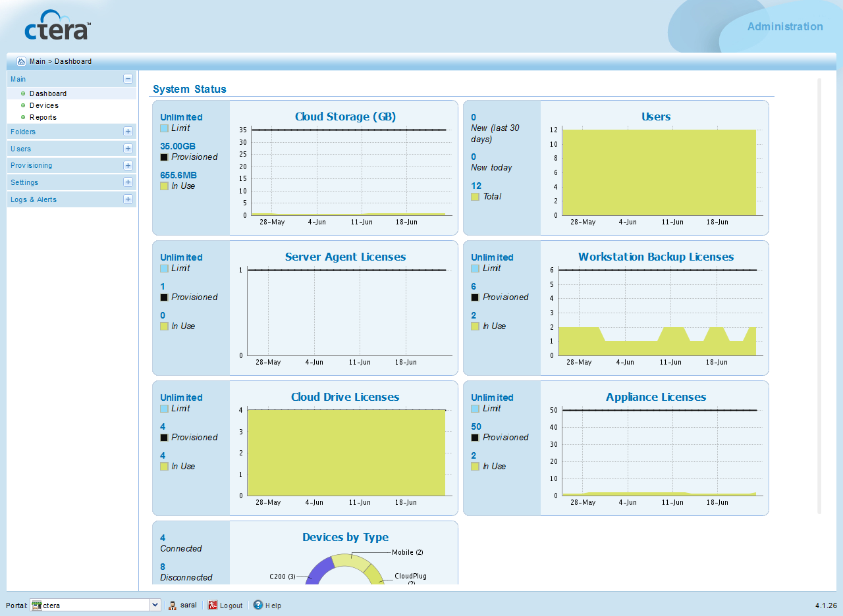Click the Workstation Backup Licenses chart area
The image size is (843, 616).
660,313
